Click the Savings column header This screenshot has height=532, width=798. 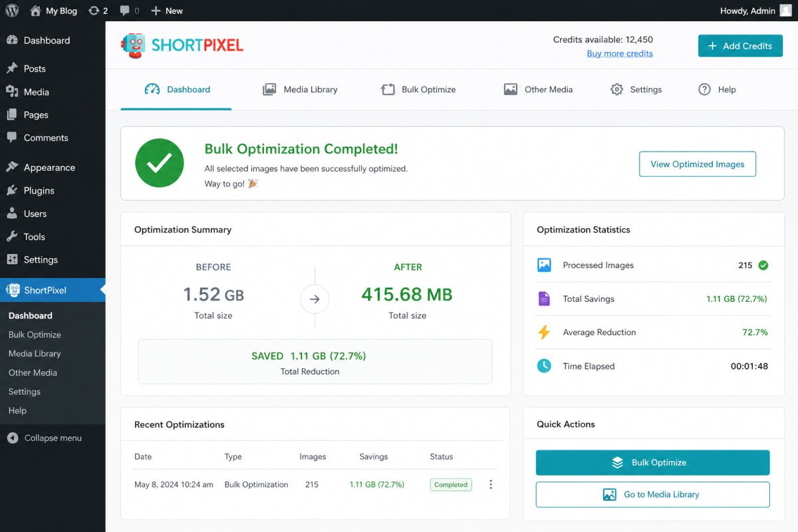click(374, 457)
